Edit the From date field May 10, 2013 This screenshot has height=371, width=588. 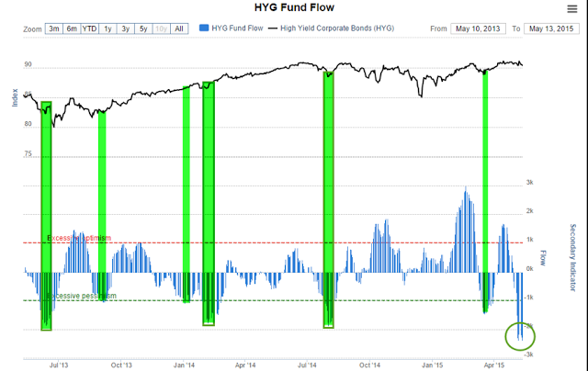pyautogui.click(x=481, y=28)
